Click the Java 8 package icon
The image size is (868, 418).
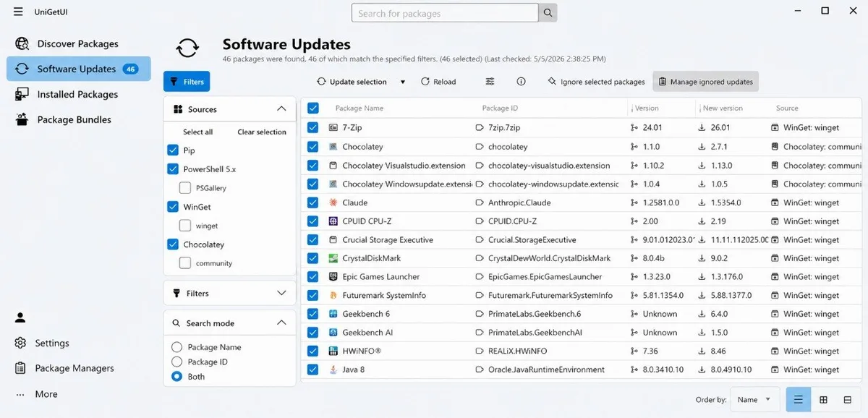point(333,370)
